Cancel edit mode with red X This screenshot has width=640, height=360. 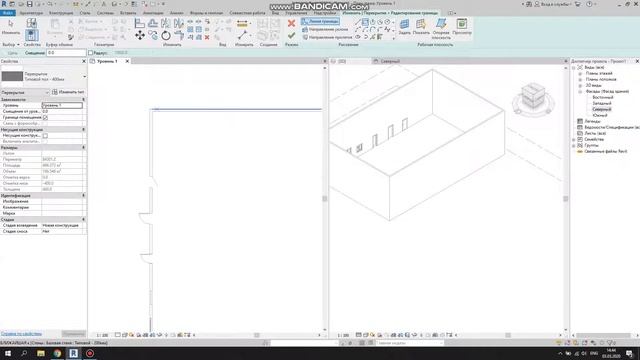click(x=291, y=23)
